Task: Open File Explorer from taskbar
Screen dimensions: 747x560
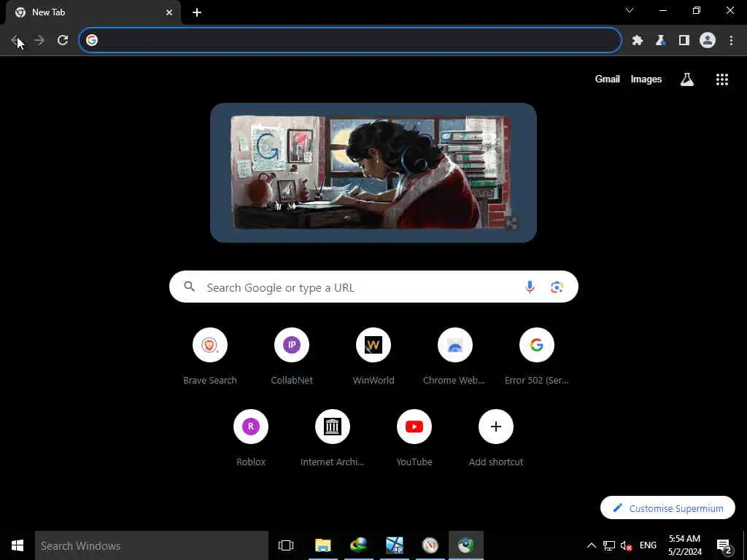Action: tap(323, 545)
